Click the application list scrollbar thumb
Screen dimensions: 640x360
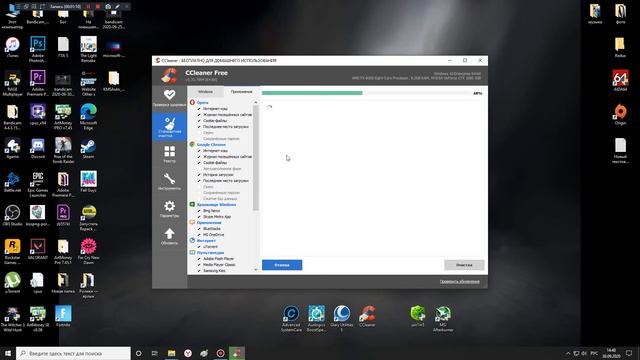256,158
